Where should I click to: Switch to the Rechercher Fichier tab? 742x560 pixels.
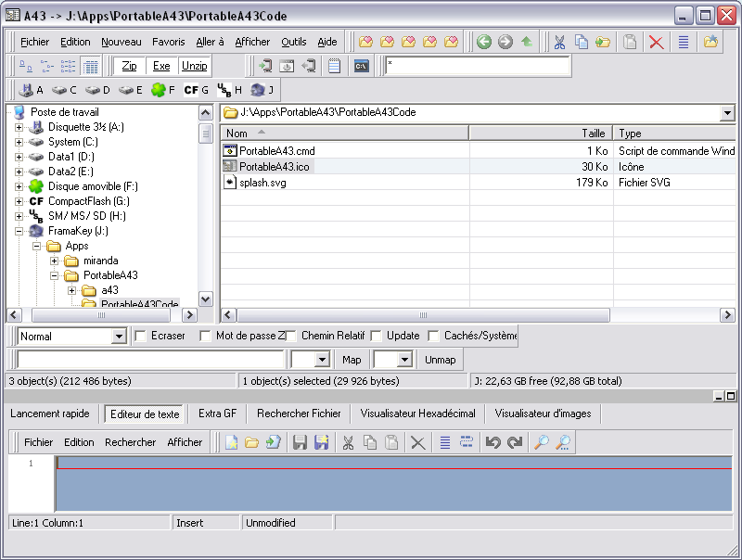[299, 414]
